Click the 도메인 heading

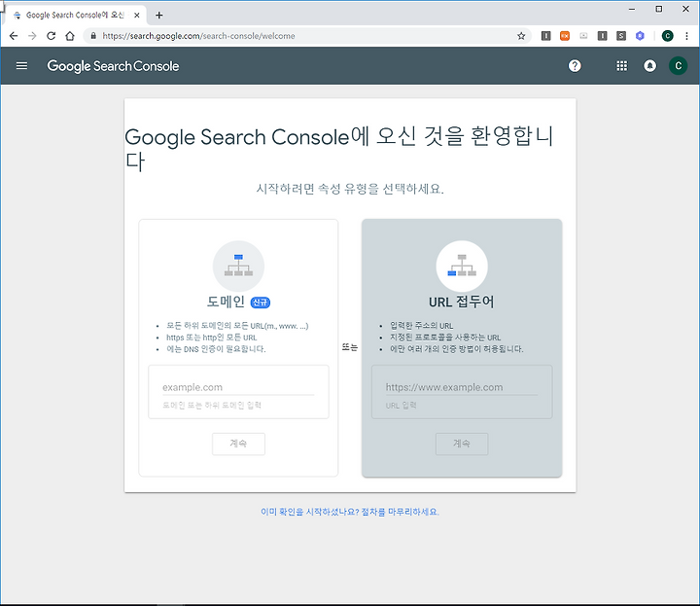coord(226,302)
